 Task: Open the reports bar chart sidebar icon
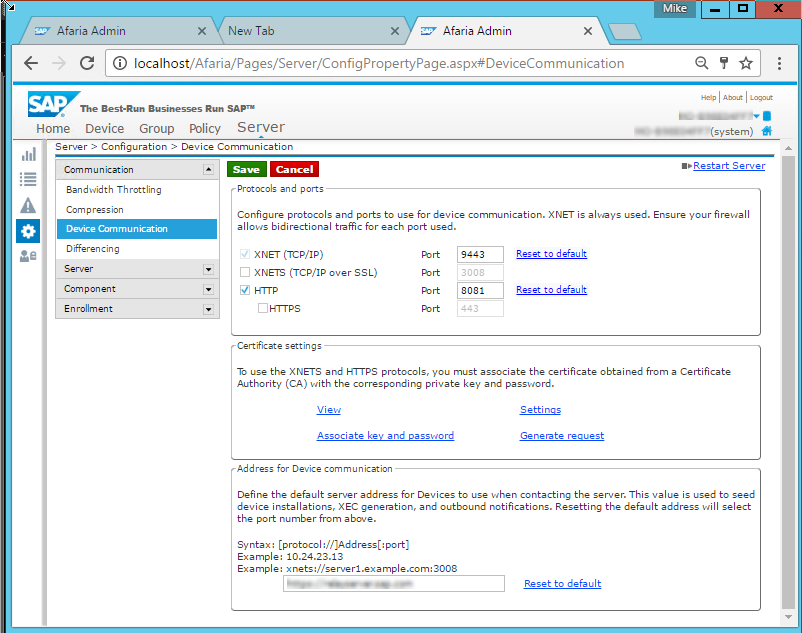(28, 154)
